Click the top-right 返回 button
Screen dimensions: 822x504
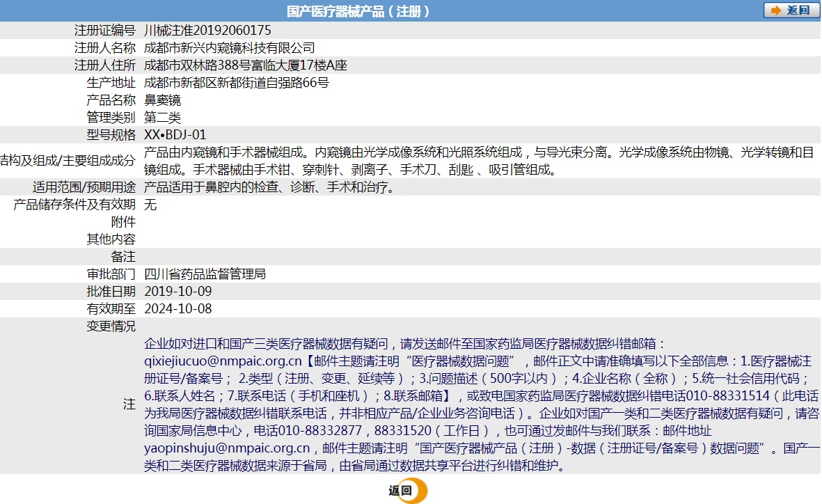[x=791, y=10]
